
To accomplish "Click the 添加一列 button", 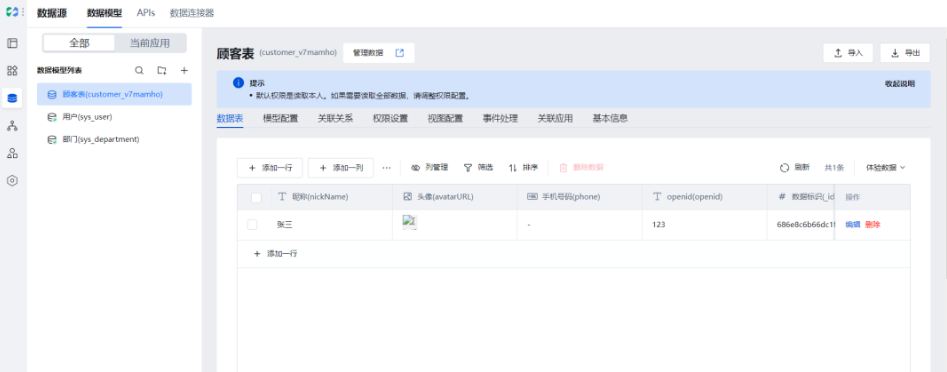I will click(341, 168).
